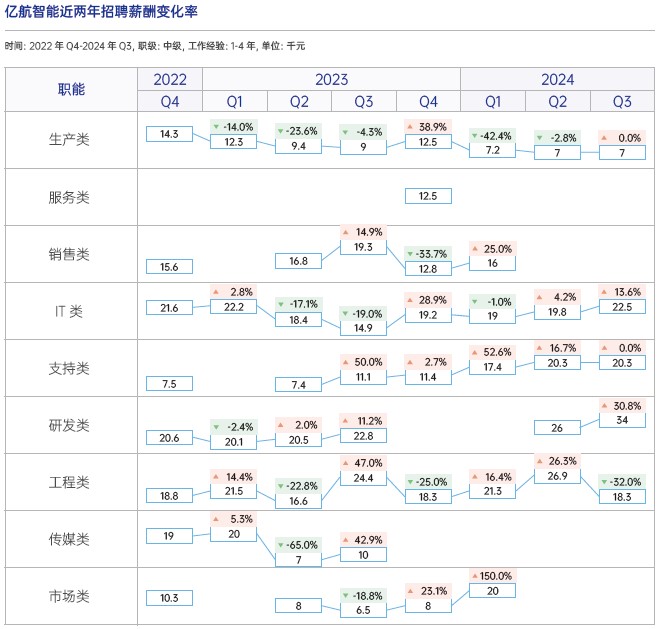Select the IT 类 row label

68,311
